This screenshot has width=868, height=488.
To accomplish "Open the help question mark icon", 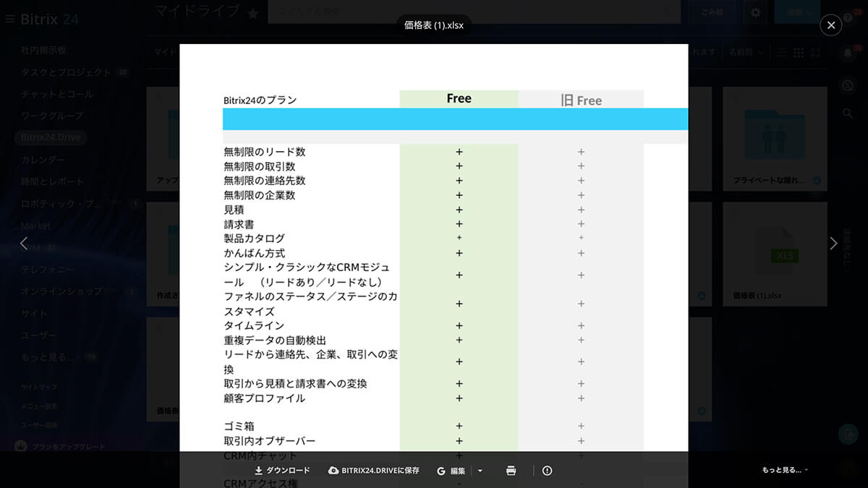I will click(848, 18).
